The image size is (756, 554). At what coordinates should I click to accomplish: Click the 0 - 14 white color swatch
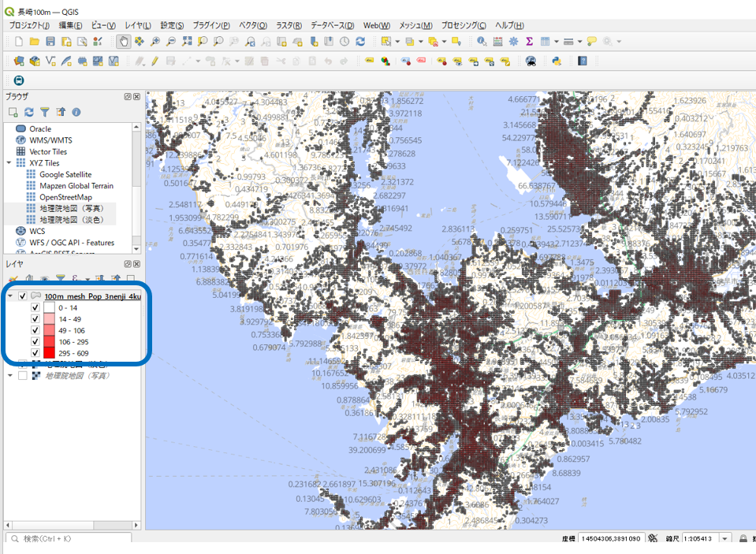pos(49,307)
